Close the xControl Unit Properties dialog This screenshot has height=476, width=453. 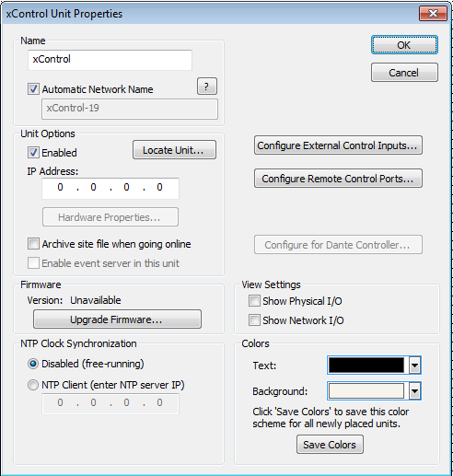[x=433, y=14]
